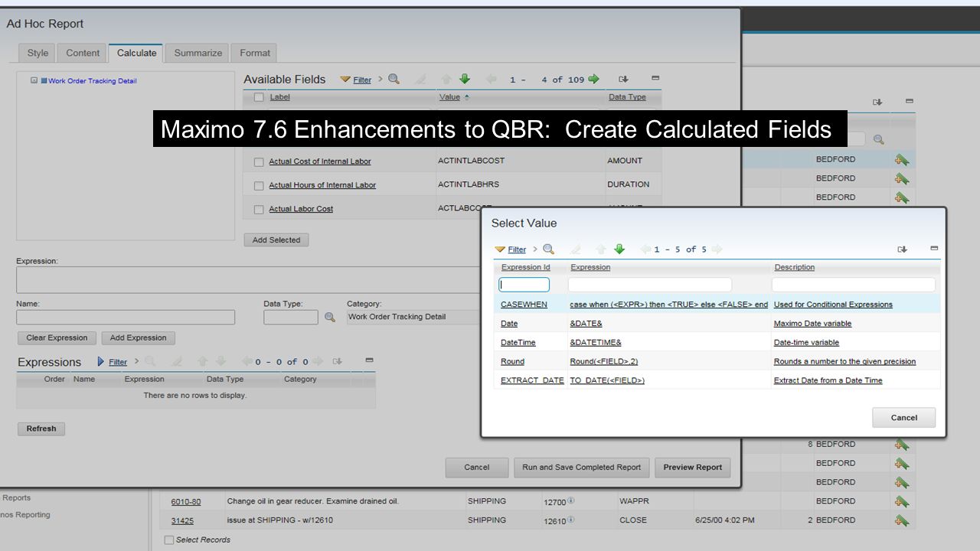This screenshot has width=980, height=551.
Task: Click route icon on 6010-80 row
Action: point(901,501)
